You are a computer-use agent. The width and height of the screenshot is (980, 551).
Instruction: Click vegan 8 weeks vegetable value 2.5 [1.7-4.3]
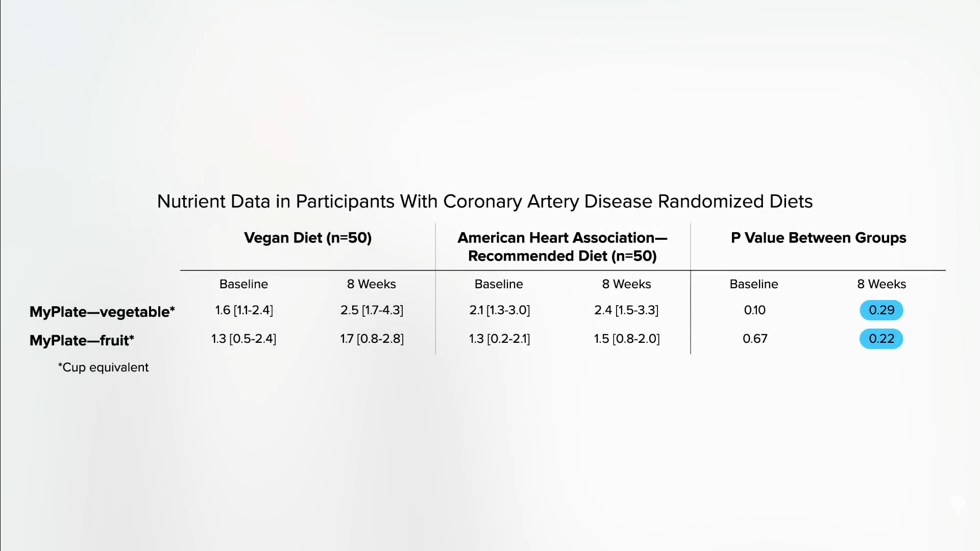pyautogui.click(x=372, y=310)
